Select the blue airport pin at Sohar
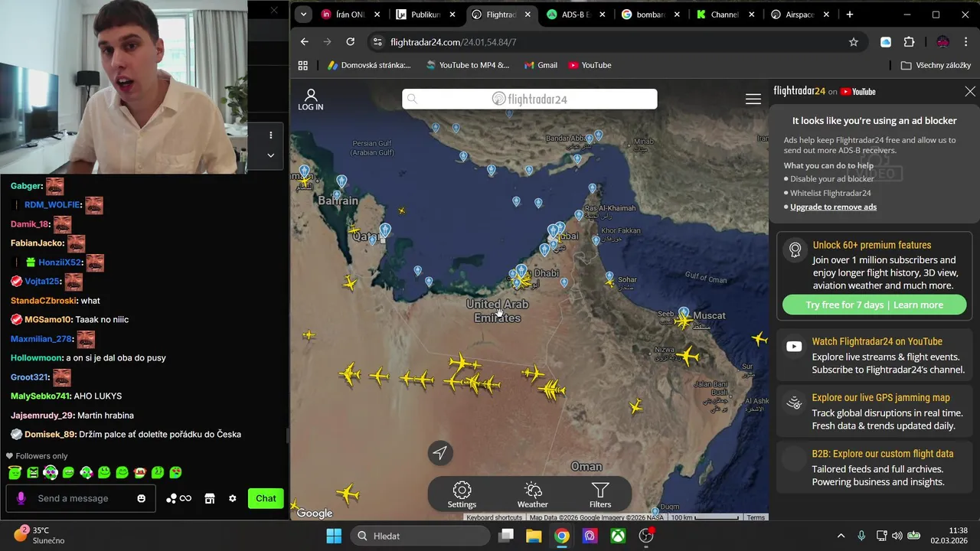 (x=609, y=275)
